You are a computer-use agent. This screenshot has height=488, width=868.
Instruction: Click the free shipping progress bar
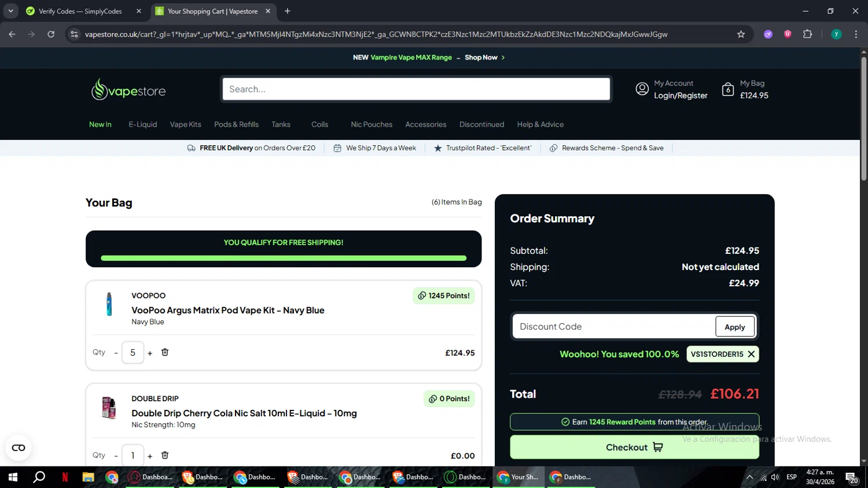[x=284, y=258]
